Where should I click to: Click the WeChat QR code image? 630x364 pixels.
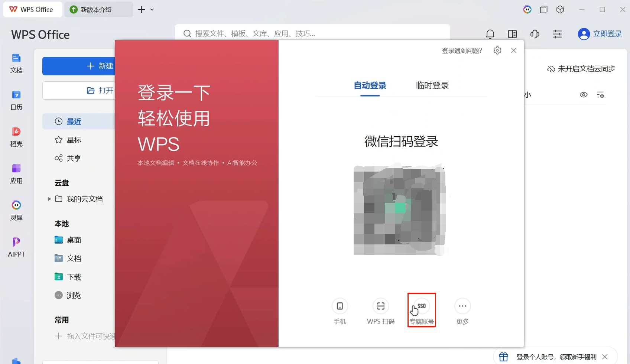pos(400,209)
